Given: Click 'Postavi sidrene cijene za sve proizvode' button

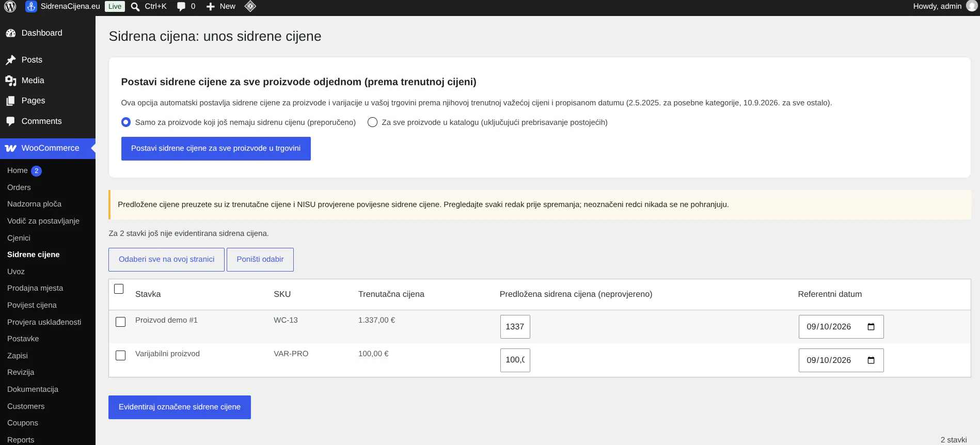Looking at the screenshot, I should [x=216, y=149].
